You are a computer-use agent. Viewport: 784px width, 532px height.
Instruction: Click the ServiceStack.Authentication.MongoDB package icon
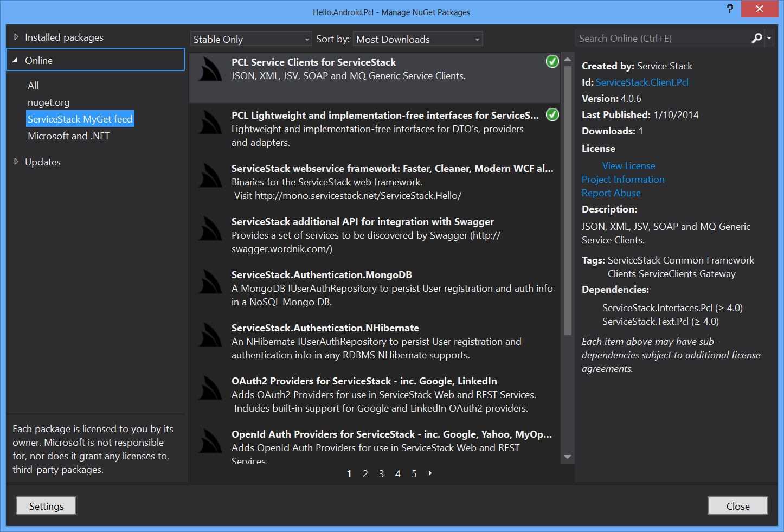pyautogui.click(x=210, y=282)
